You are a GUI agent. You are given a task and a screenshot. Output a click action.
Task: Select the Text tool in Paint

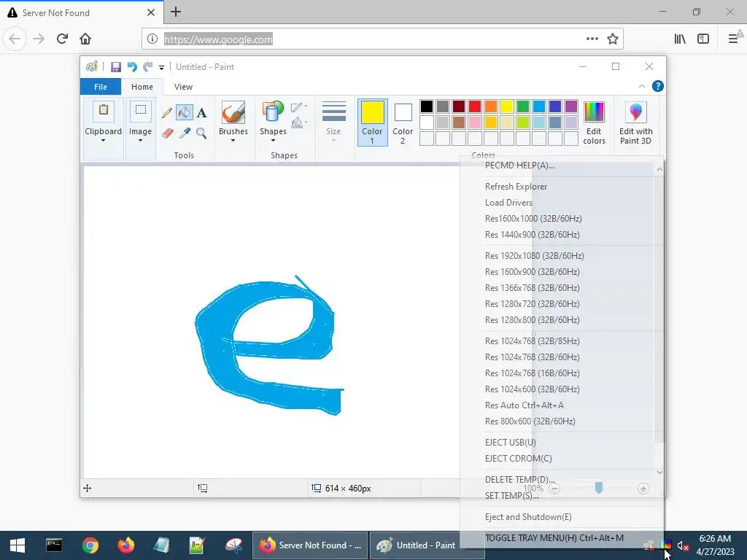pos(201,113)
